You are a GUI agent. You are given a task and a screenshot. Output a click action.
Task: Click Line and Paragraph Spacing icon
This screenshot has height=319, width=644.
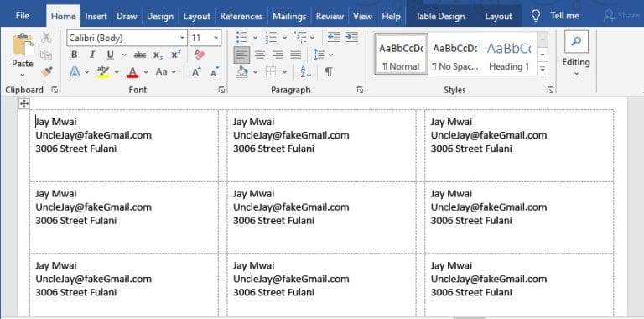[x=319, y=55]
